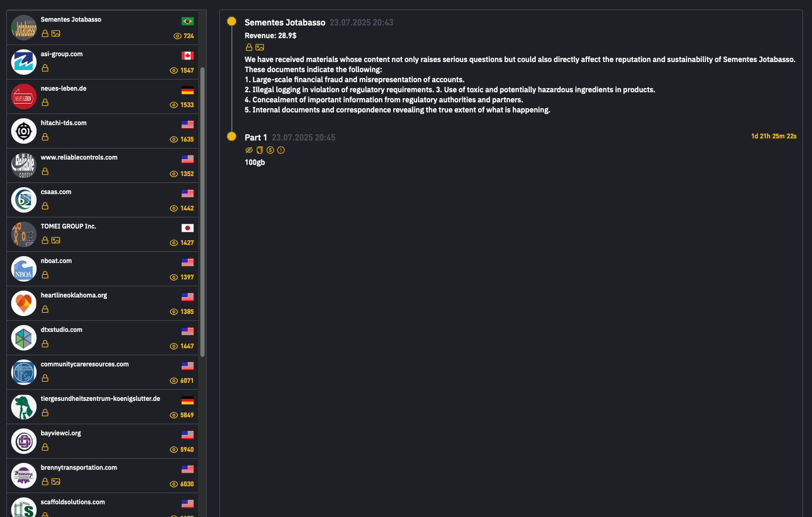
Task: Click the crossed-eye icon under Part 1
Action: (249, 150)
